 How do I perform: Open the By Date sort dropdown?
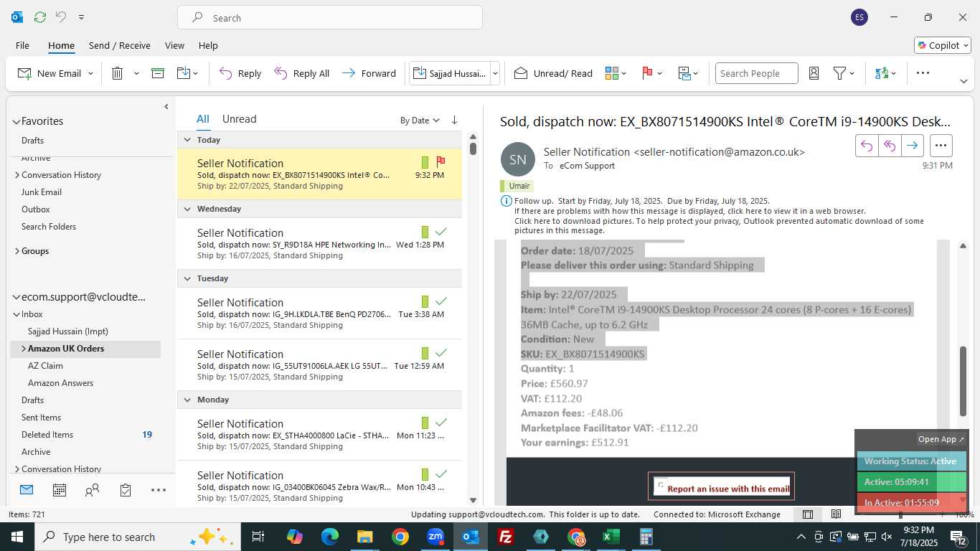[x=420, y=121]
